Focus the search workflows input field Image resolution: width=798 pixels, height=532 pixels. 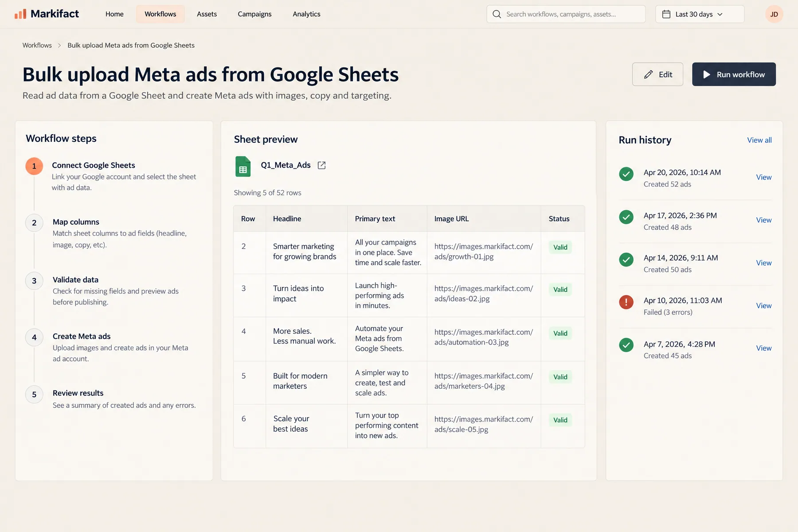[x=566, y=14]
